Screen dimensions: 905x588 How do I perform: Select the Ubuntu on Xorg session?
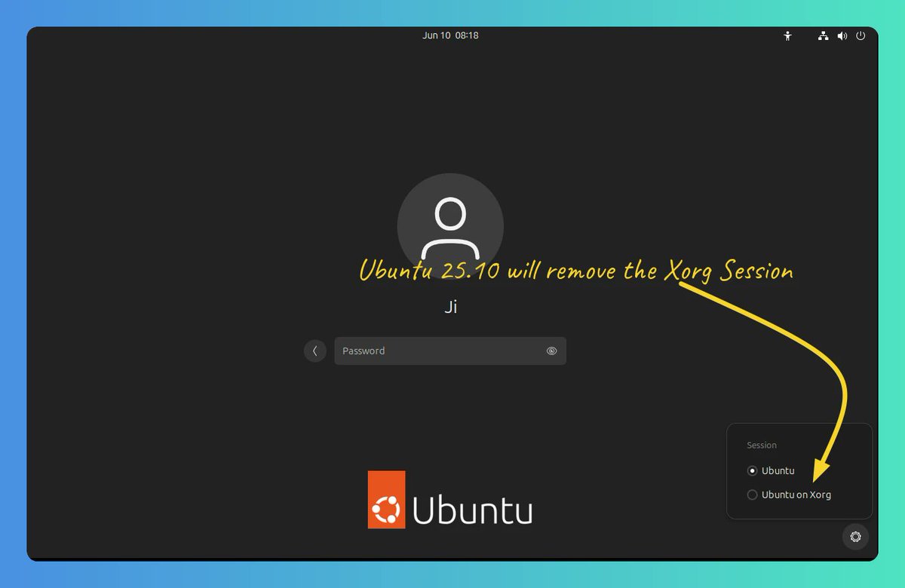pyautogui.click(x=752, y=495)
